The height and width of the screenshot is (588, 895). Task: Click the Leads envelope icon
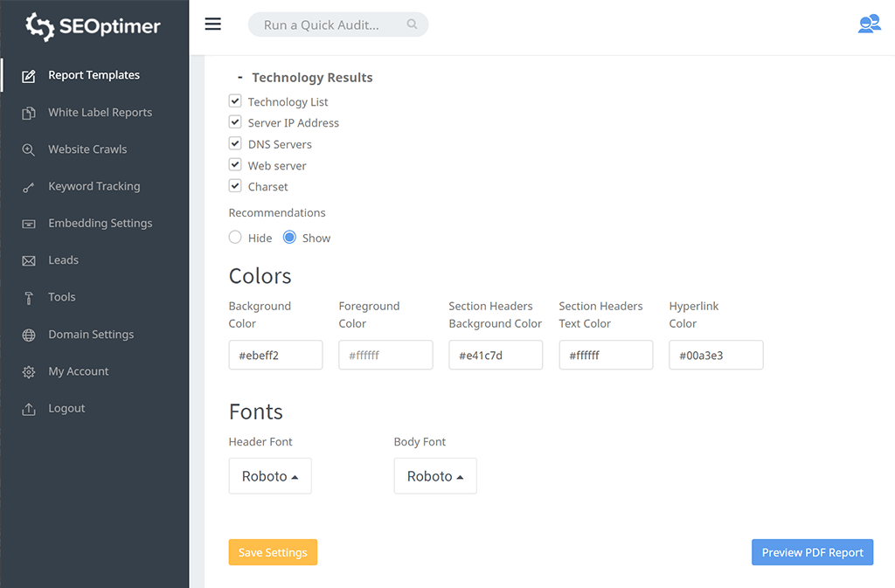point(29,260)
